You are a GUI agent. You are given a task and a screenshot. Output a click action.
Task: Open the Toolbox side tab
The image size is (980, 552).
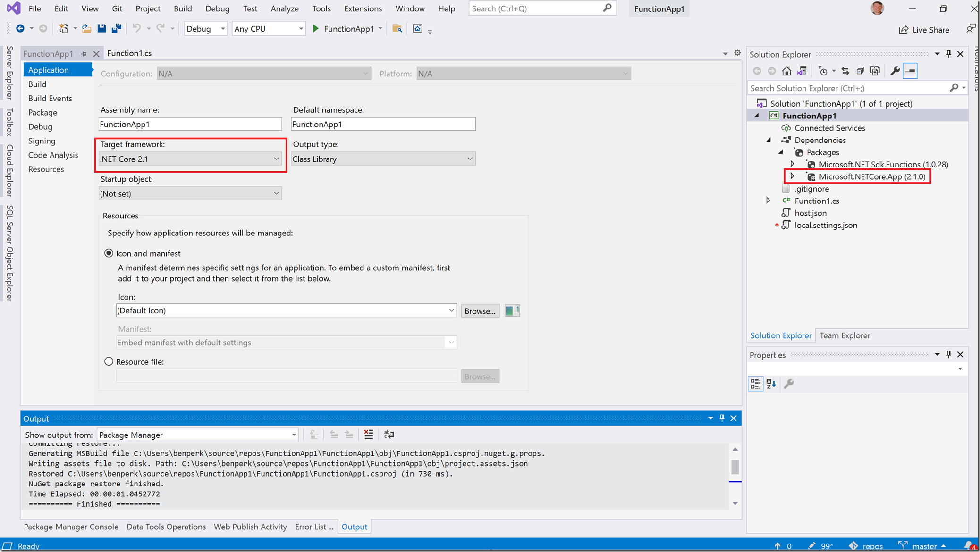[x=9, y=122]
